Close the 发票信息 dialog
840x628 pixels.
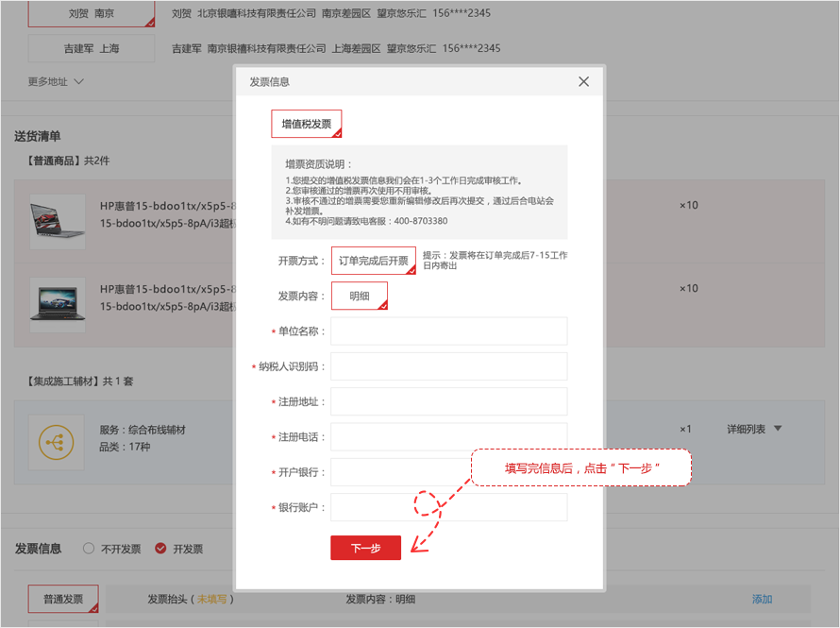pyautogui.click(x=583, y=82)
